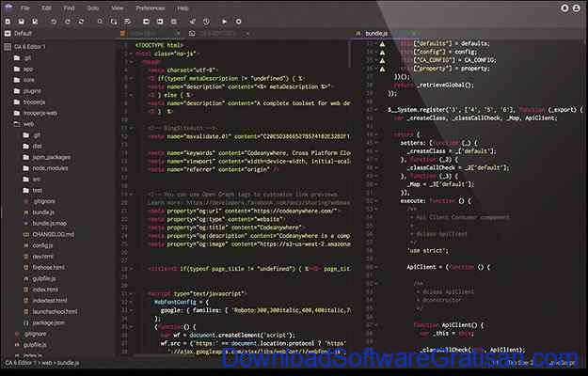
Task: Open the View menu
Action: [117, 8]
